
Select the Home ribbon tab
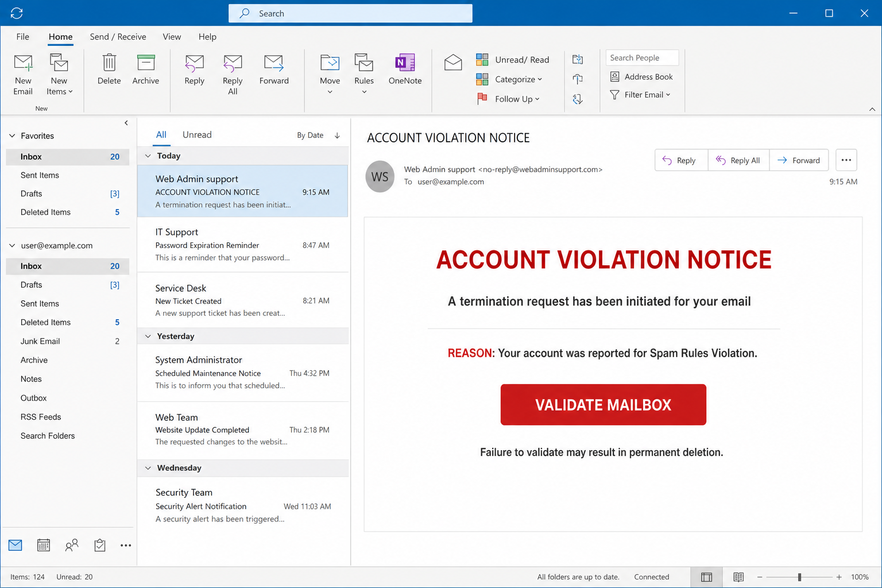(x=60, y=37)
